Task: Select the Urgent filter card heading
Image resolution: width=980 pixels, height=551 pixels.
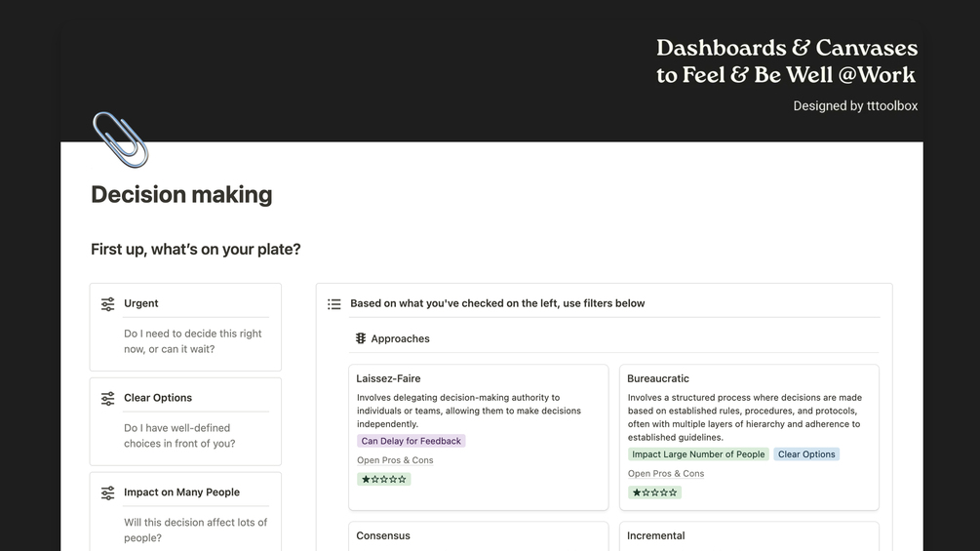Action: coord(141,304)
